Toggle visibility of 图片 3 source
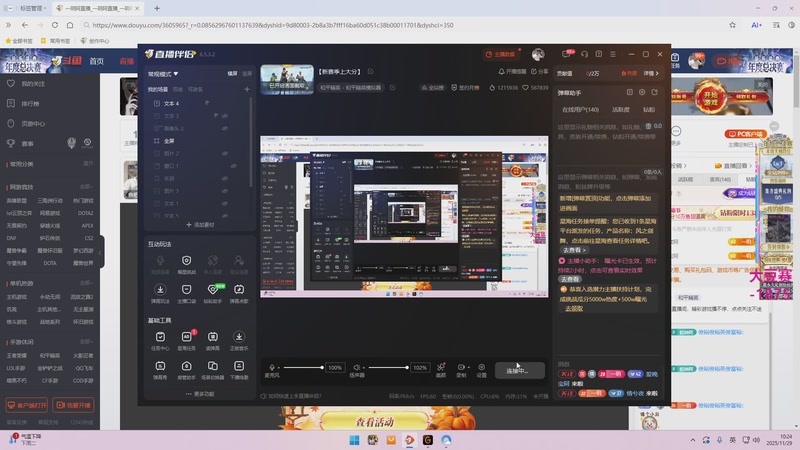Viewport: 800px width, 450px height. pyautogui.click(x=224, y=191)
